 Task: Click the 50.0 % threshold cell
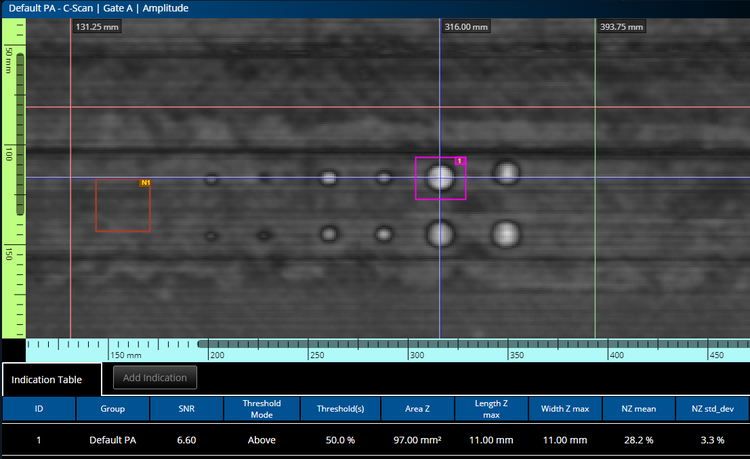[339, 439]
